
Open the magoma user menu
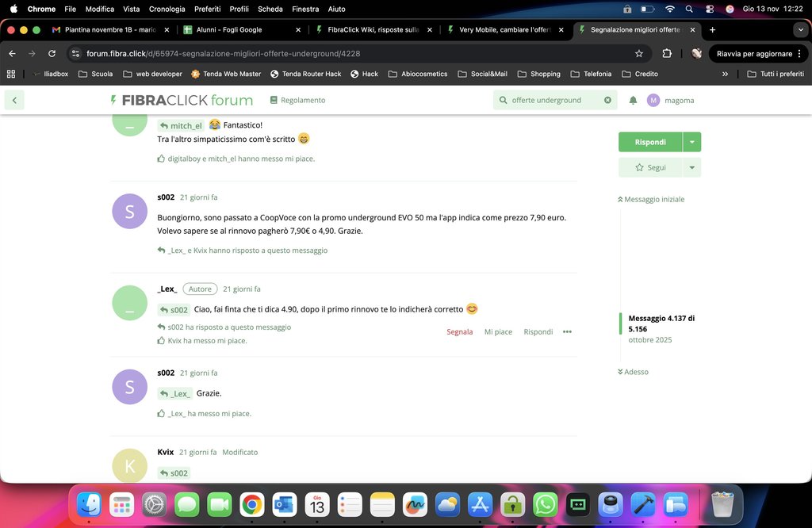pos(671,100)
